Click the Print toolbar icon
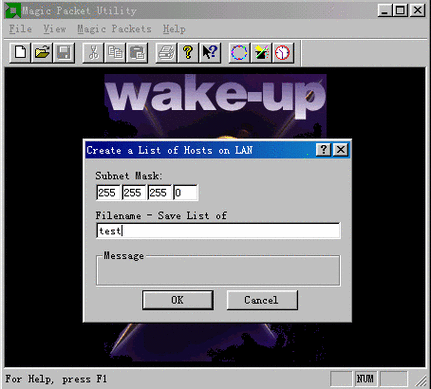 click(166, 53)
